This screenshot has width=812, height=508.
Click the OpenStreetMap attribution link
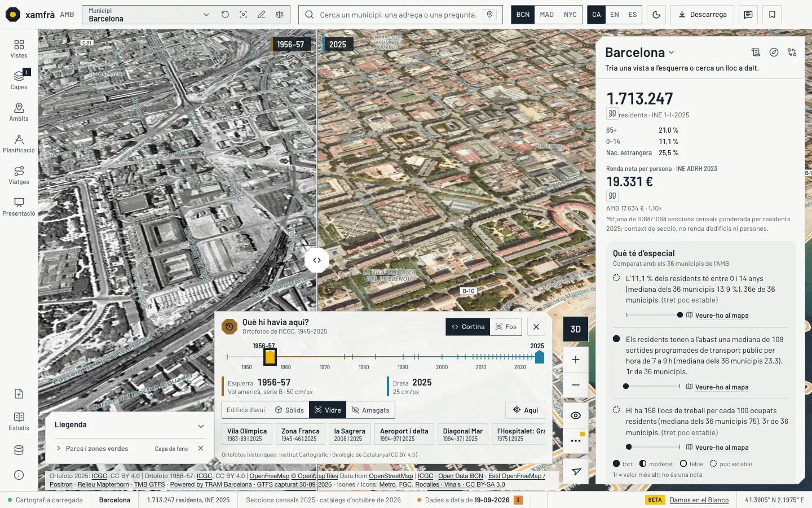pyautogui.click(x=391, y=476)
